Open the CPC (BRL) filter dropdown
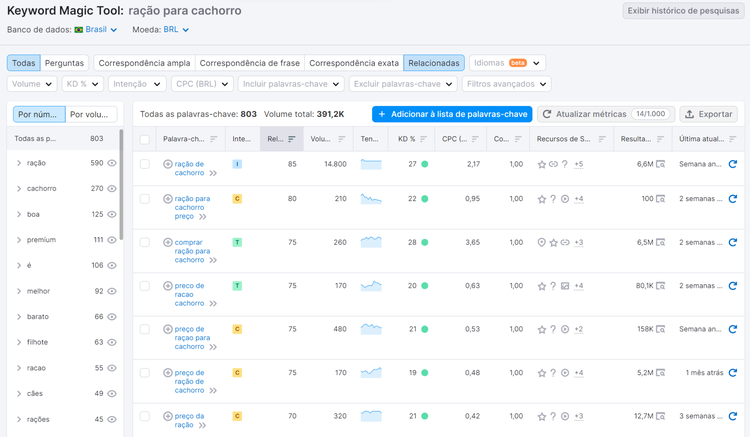This screenshot has width=750, height=437. click(x=202, y=84)
